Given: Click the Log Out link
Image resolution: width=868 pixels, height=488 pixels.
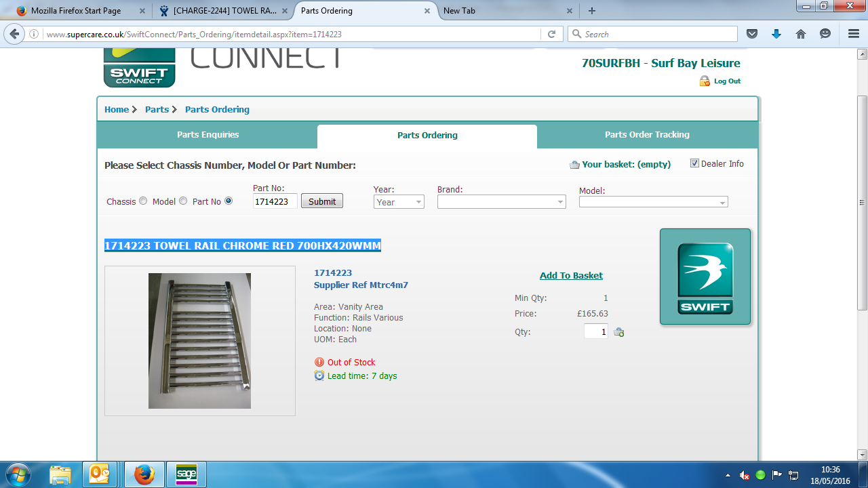Looking at the screenshot, I should pyautogui.click(x=727, y=81).
